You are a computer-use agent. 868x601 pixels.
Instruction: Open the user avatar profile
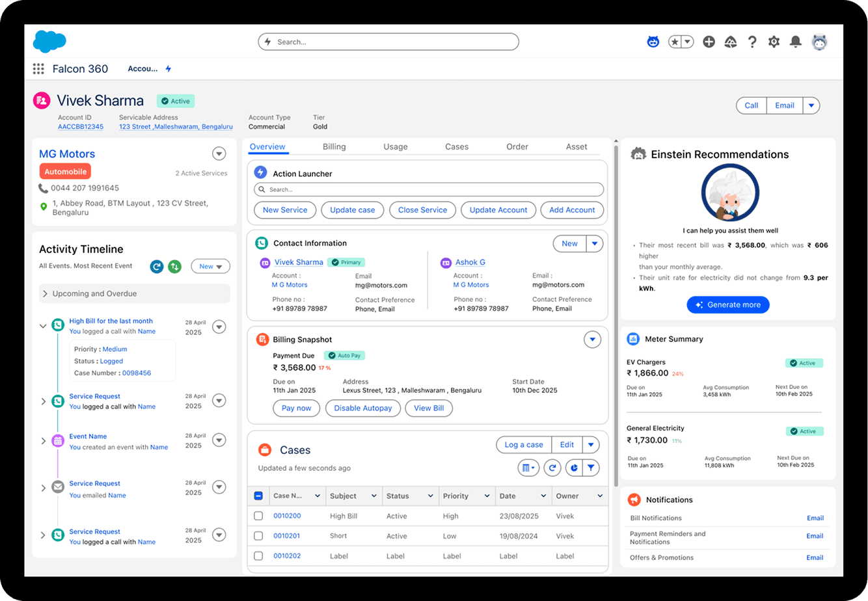click(x=820, y=42)
